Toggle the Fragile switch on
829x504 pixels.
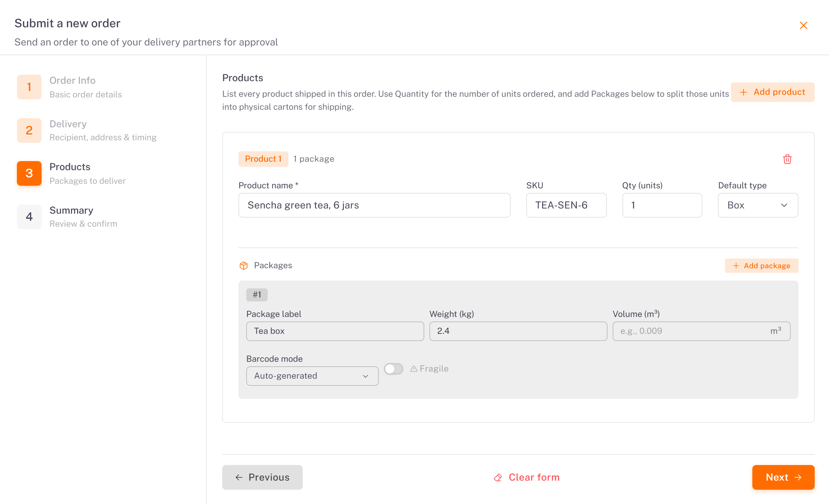(x=394, y=369)
